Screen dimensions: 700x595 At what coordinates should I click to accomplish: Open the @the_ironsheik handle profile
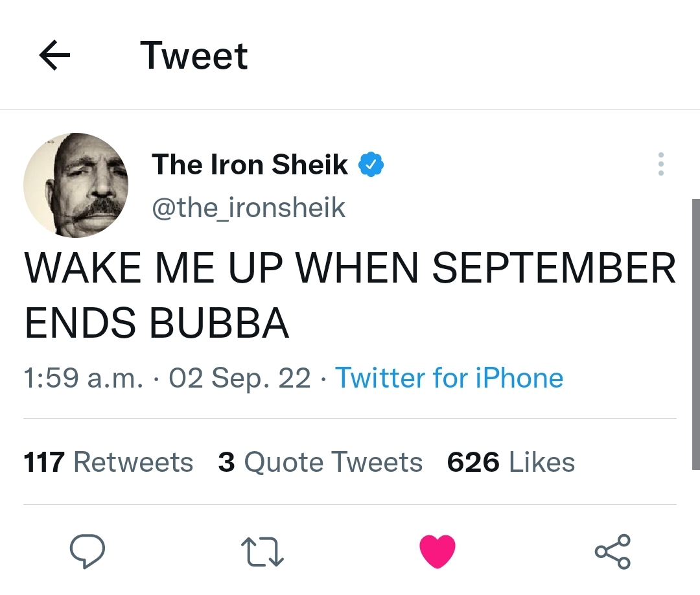(249, 207)
